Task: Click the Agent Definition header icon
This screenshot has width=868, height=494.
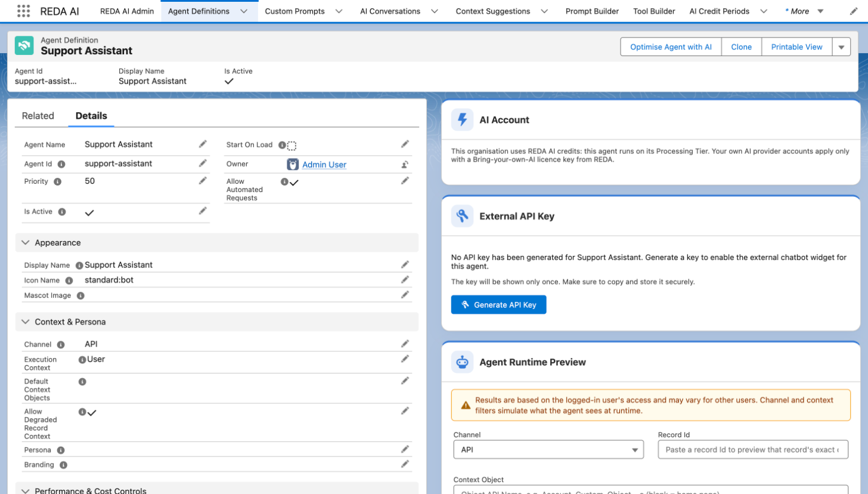Action: pos(24,46)
